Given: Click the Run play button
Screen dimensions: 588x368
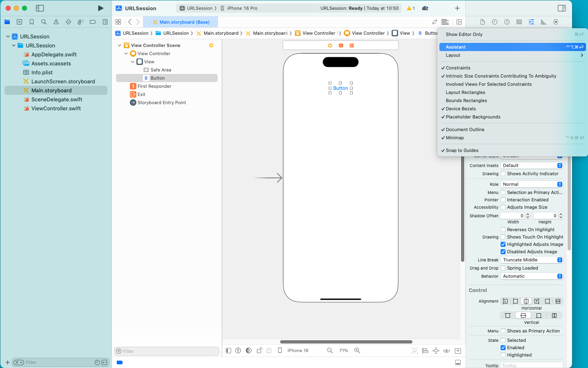Looking at the screenshot, I should (100, 8).
